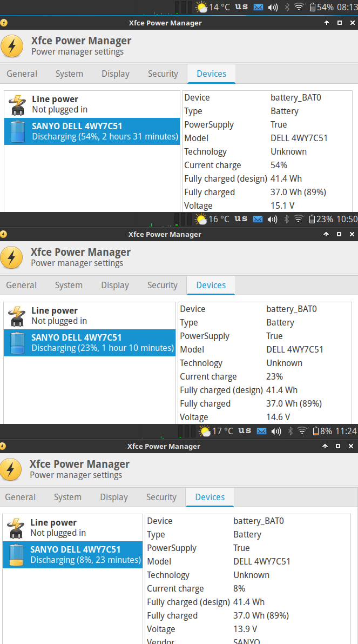
Task: Select the battery entry discharging at 54%
Action: (92, 131)
